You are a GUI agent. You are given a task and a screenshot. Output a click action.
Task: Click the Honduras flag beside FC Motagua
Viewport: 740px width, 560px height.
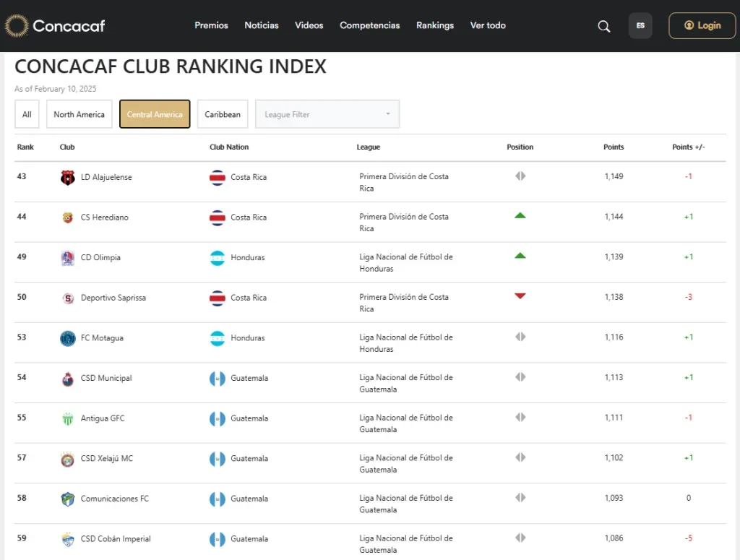pos(217,337)
